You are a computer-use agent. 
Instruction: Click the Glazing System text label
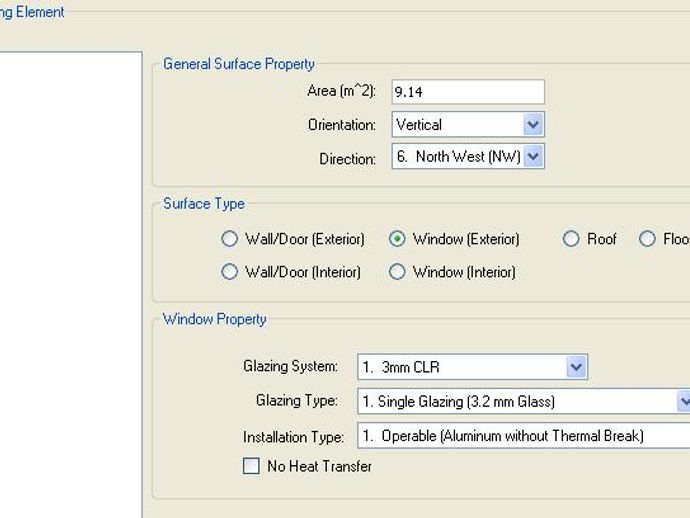pyautogui.click(x=291, y=367)
